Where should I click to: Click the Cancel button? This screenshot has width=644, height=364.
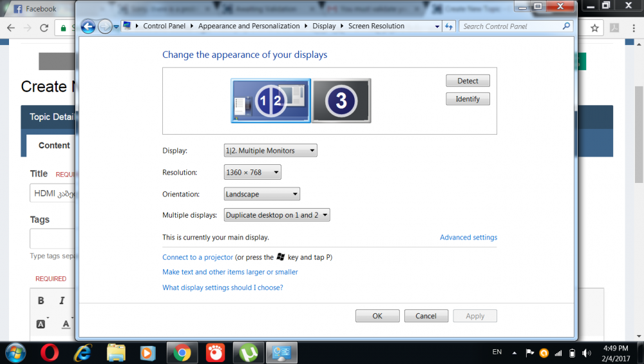[x=426, y=316]
